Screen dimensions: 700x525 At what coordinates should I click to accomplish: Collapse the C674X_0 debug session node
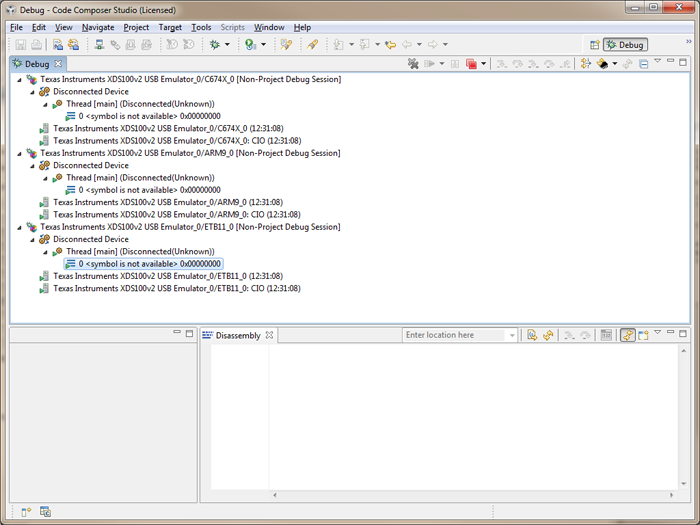[19, 79]
